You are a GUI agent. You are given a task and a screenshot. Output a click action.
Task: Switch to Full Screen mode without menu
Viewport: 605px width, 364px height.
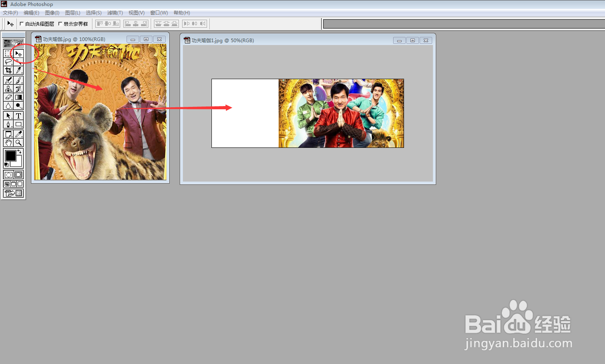(20, 184)
